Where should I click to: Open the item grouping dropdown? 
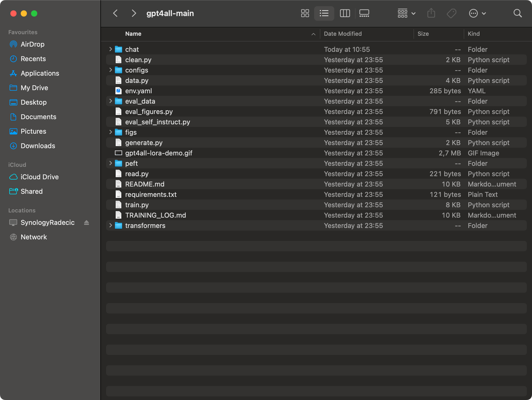[x=406, y=13]
